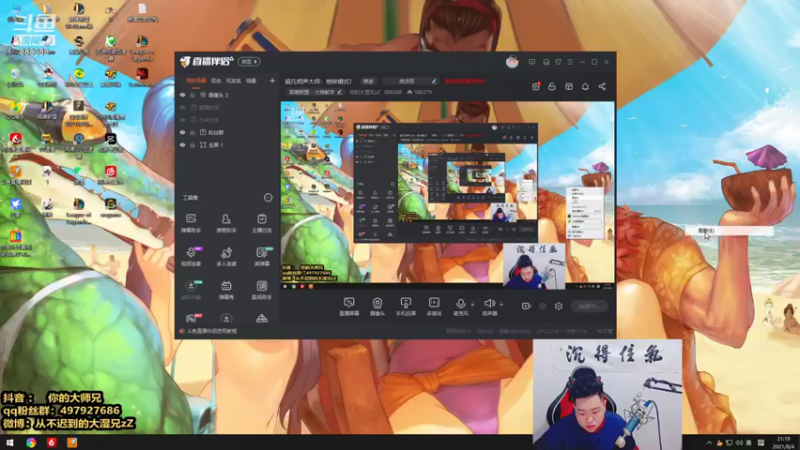This screenshot has height=450, width=800.
Task: Open the notifications bell icon
Action: (585, 86)
